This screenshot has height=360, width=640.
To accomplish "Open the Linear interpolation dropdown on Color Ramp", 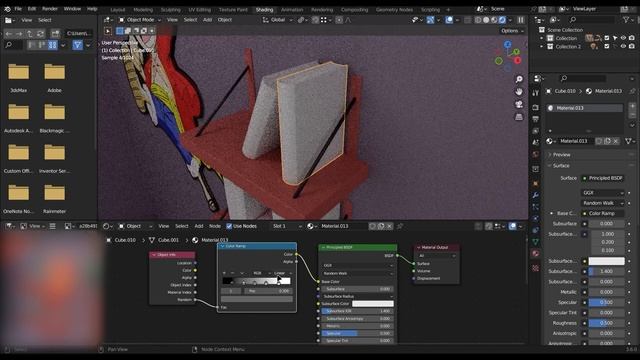I will click(x=282, y=273).
